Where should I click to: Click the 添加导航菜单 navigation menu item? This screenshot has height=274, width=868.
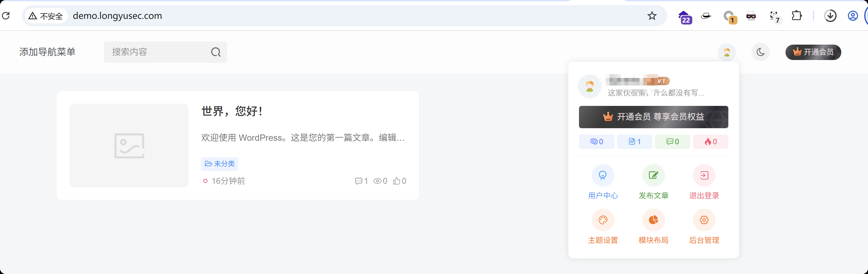click(x=47, y=52)
